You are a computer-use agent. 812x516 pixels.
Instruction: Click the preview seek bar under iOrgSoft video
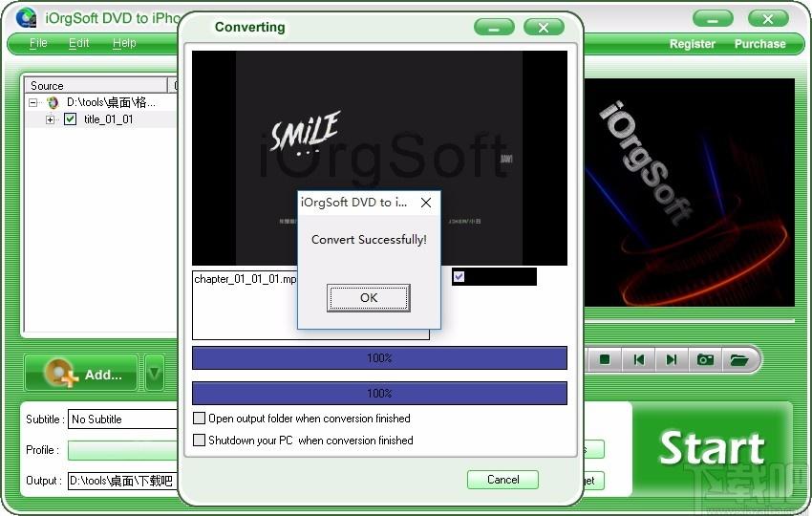click(690, 321)
